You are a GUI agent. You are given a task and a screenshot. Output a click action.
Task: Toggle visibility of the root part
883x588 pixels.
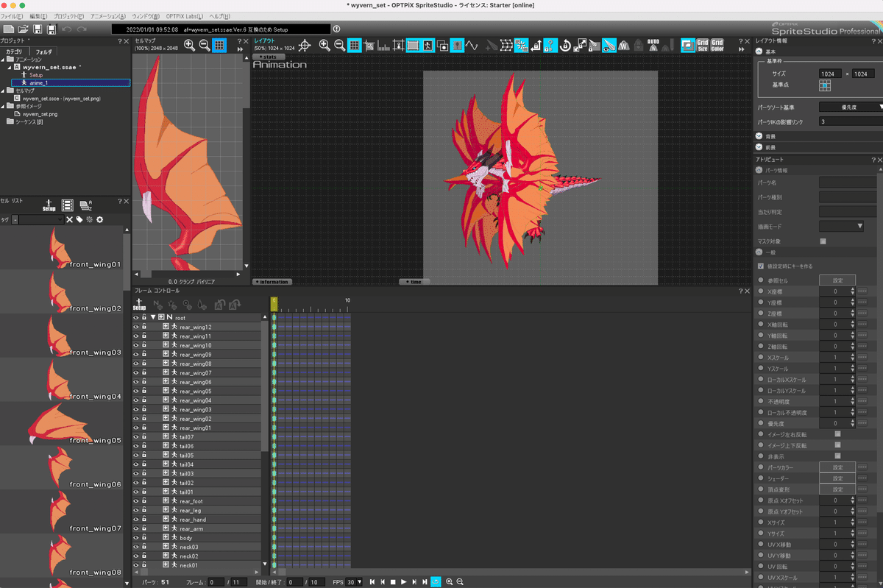(x=136, y=317)
